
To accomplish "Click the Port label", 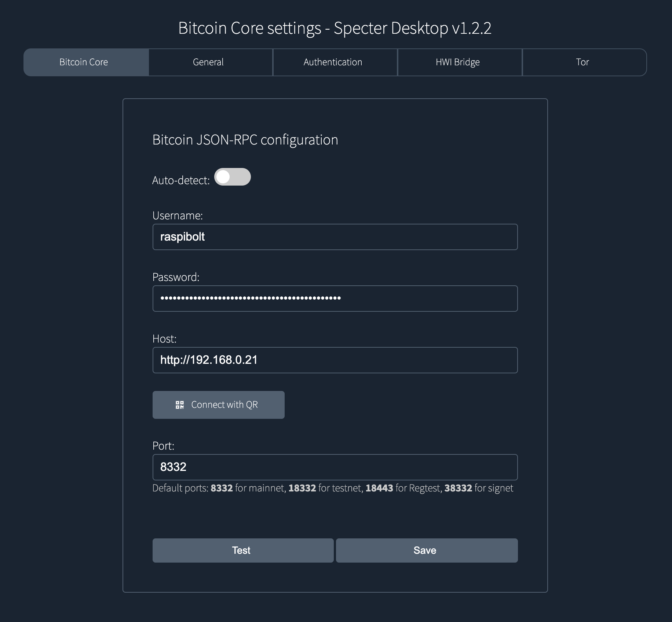I will point(163,446).
